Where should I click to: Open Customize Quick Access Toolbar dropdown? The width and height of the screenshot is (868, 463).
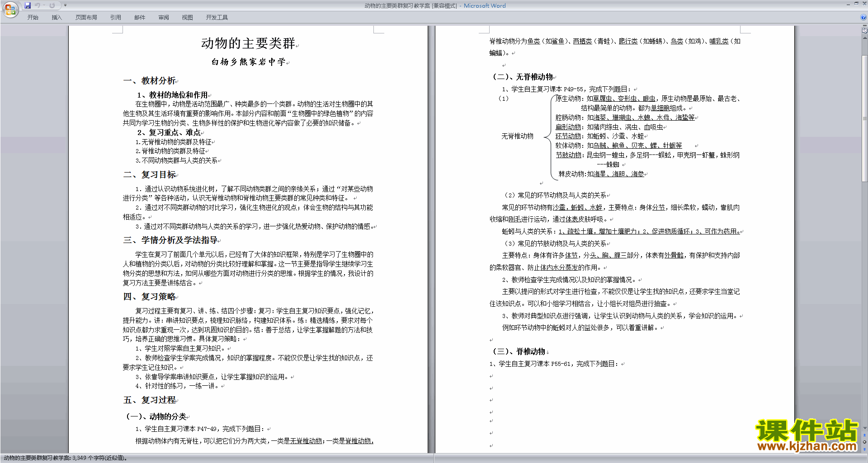pos(65,5)
